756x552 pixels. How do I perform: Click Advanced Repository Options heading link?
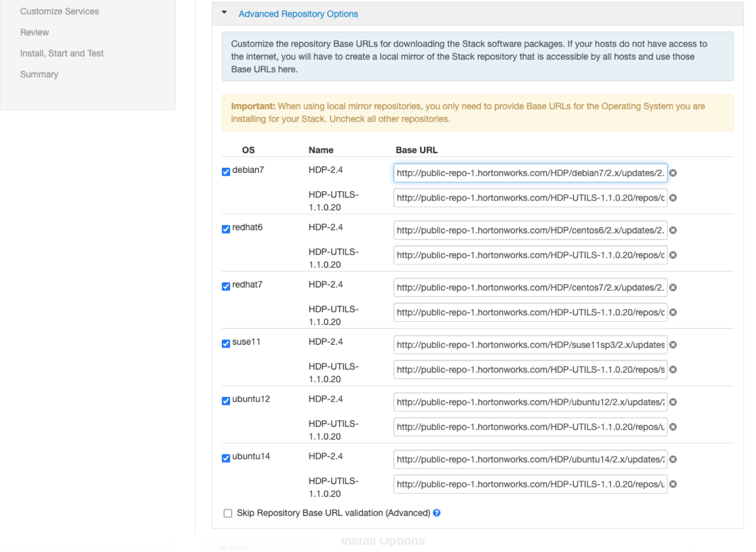click(298, 14)
